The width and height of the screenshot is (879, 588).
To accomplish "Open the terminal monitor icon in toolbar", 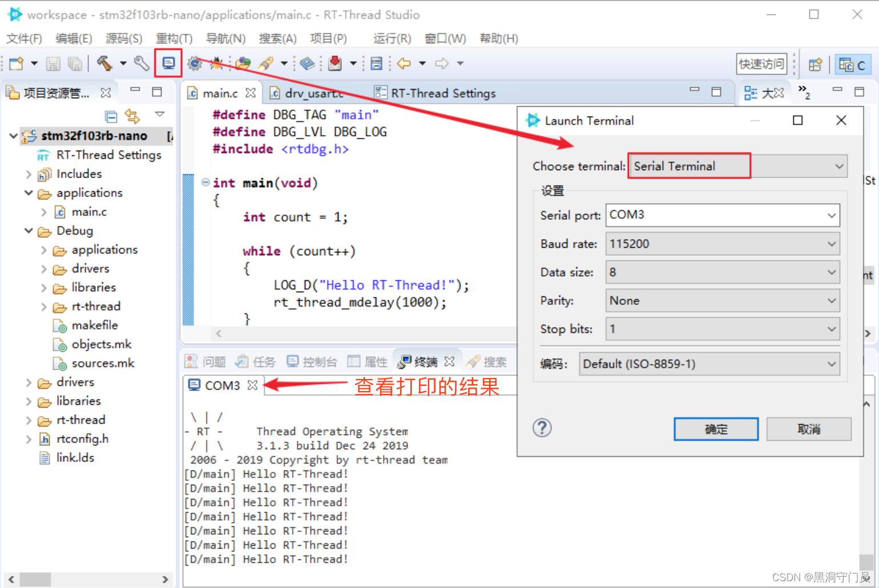I will 168,63.
